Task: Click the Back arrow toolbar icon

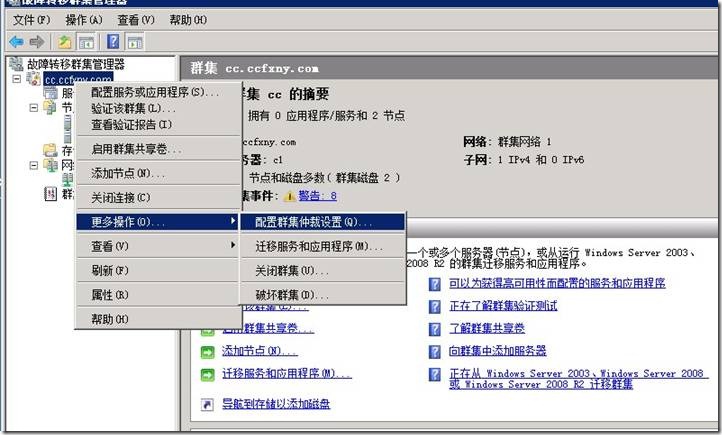Action: 17,42
